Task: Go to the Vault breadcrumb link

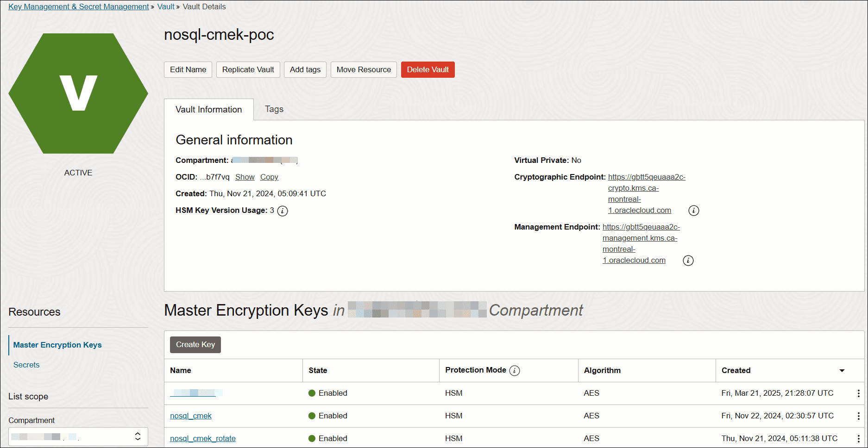Action: click(x=166, y=6)
